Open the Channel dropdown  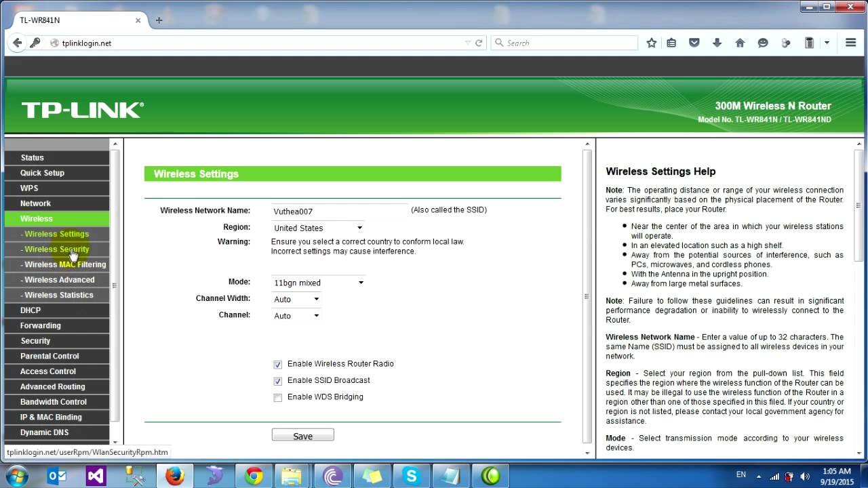coord(296,316)
